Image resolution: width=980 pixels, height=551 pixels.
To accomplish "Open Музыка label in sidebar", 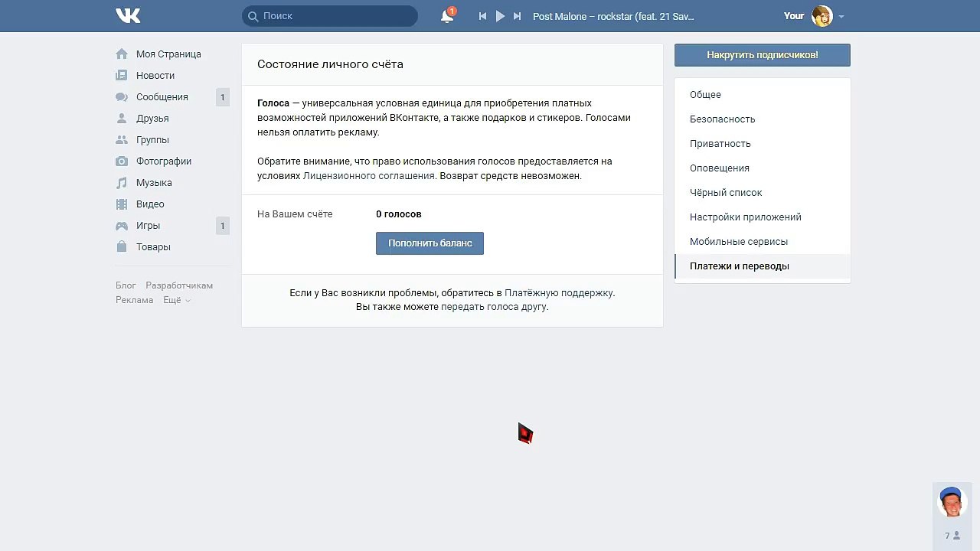I will (154, 183).
